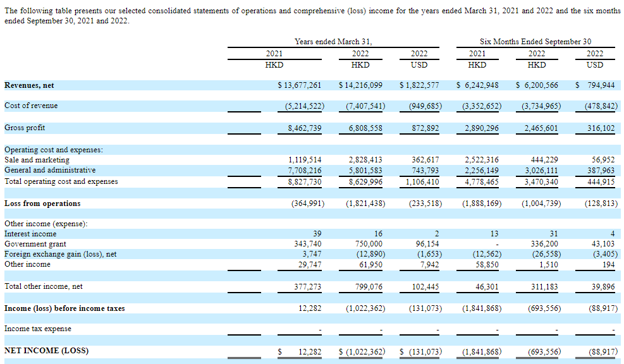Click 'Six Months Ended September 30' header

pyautogui.click(x=535, y=41)
